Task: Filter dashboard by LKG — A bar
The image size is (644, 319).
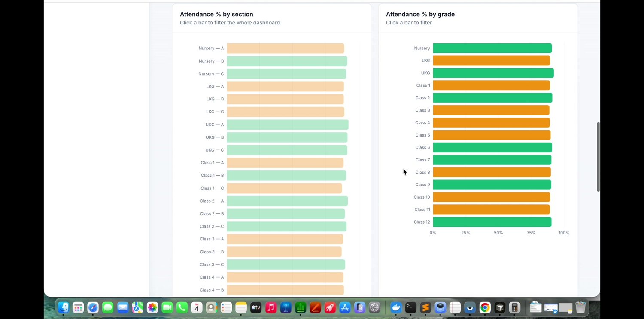Action: point(285,86)
